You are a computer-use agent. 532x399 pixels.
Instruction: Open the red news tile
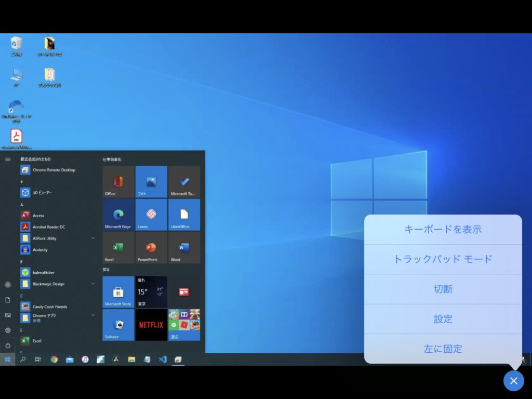184,292
